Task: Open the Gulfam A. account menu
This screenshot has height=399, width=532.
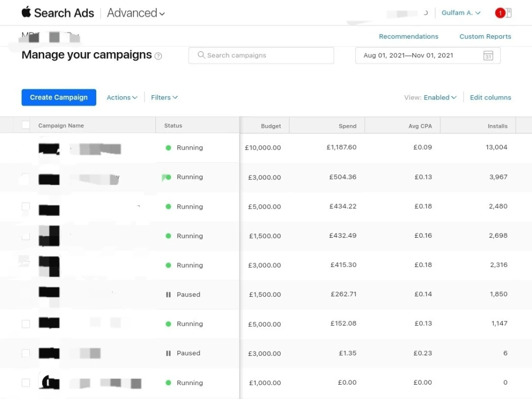Action: pyautogui.click(x=461, y=13)
